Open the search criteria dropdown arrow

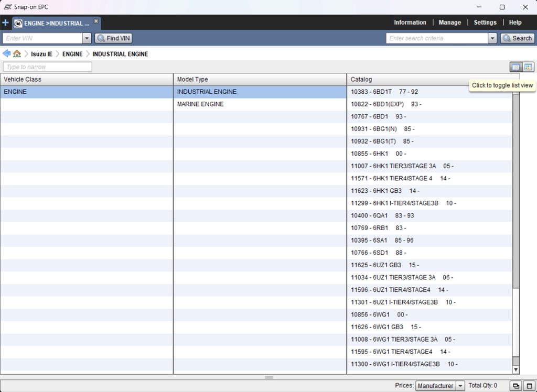click(492, 38)
